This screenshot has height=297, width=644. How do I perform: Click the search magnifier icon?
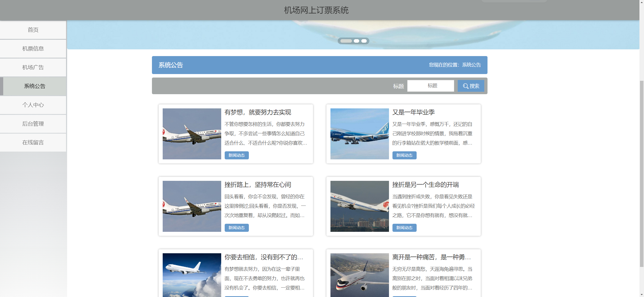pos(465,86)
